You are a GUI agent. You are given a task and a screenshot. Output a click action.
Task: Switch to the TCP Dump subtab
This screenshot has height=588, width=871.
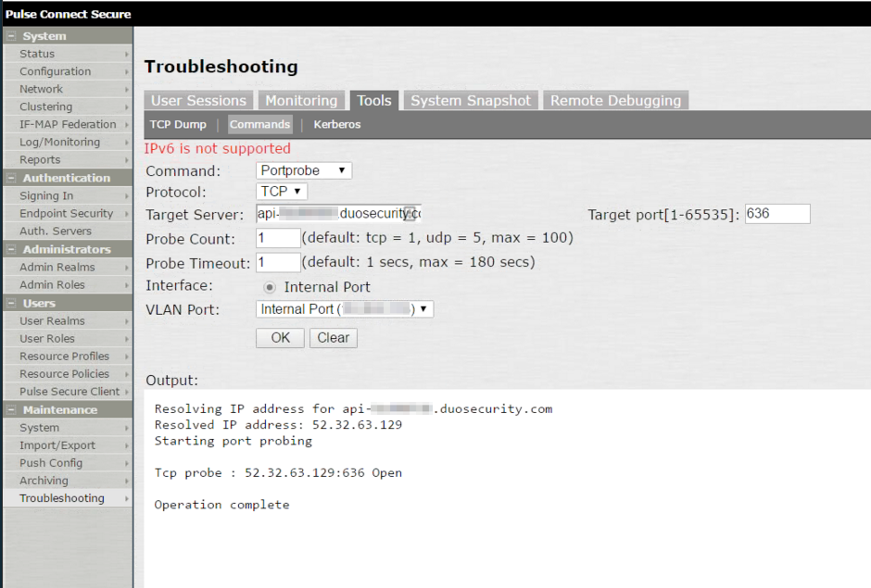click(178, 124)
